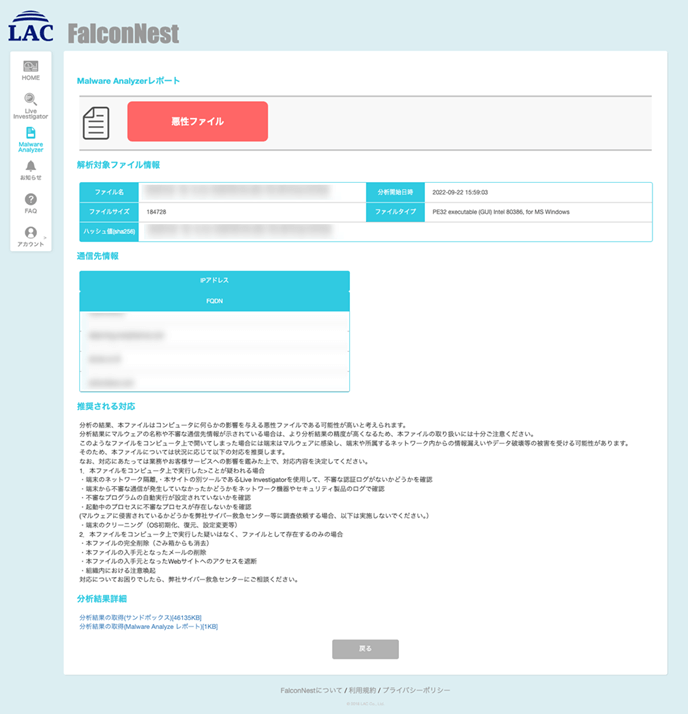Click PE32 executable file type value
Image resolution: width=688 pixels, height=714 pixels.
[x=501, y=212]
